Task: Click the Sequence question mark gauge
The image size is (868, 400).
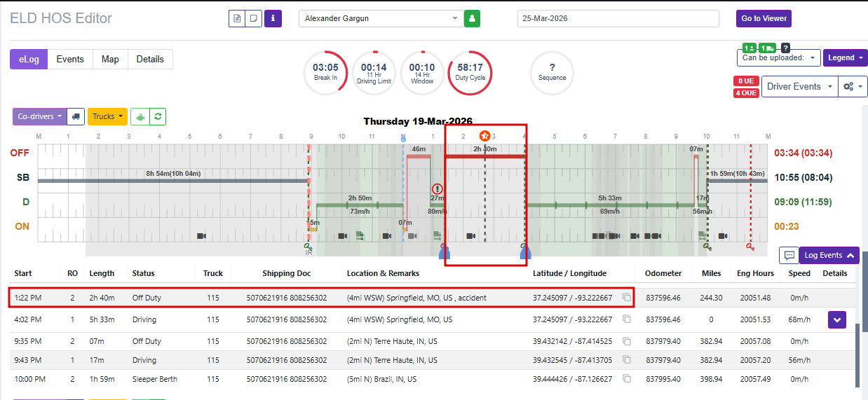Action: pos(552,72)
